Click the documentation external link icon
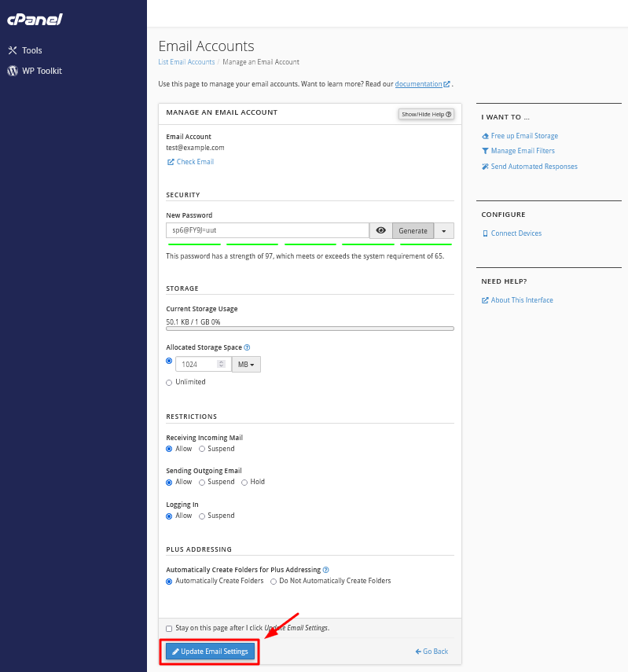Viewport: 628px width, 672px height. coord(446,84)
